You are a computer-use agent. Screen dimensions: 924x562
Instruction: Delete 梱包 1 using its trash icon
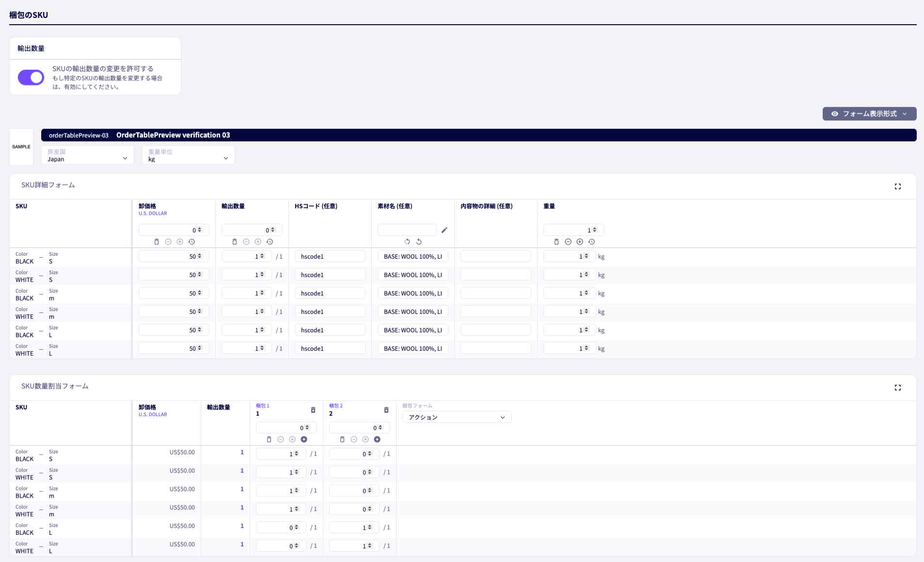click(x=313, y=410)
